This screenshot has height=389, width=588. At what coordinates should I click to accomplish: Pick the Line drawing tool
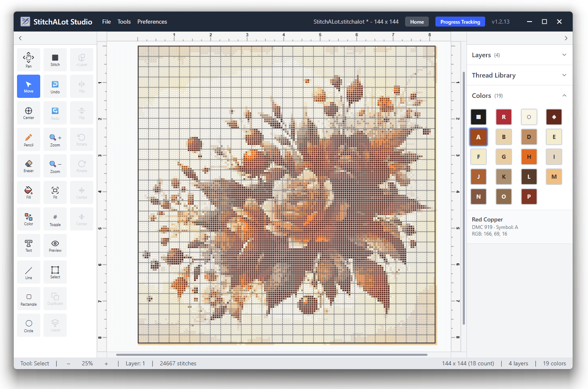pos(29,272)
